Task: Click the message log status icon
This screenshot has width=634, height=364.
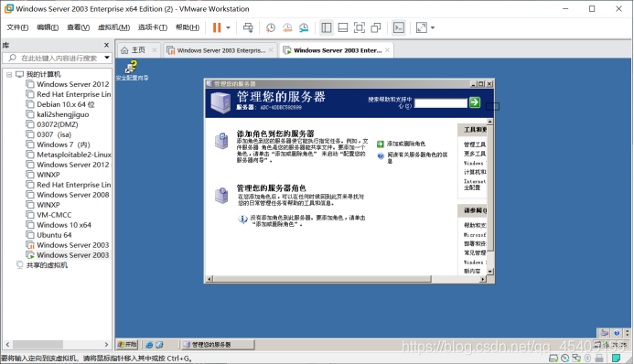Action: tap(616, 358)
